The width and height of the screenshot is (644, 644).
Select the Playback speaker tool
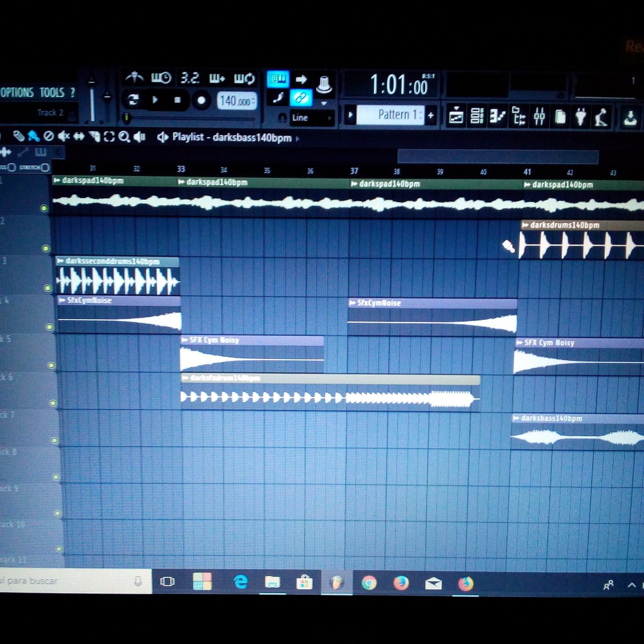click(x=140, y=137)
